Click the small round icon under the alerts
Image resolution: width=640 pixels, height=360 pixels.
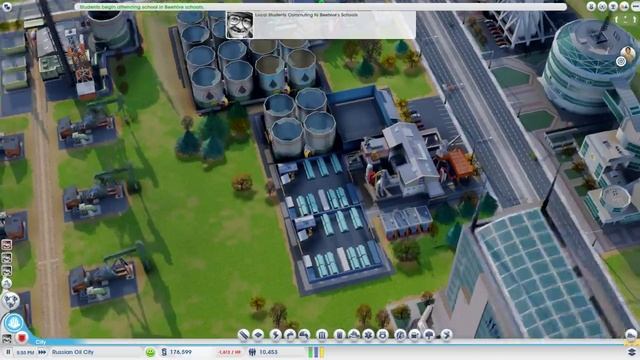[x=7, y=283]
